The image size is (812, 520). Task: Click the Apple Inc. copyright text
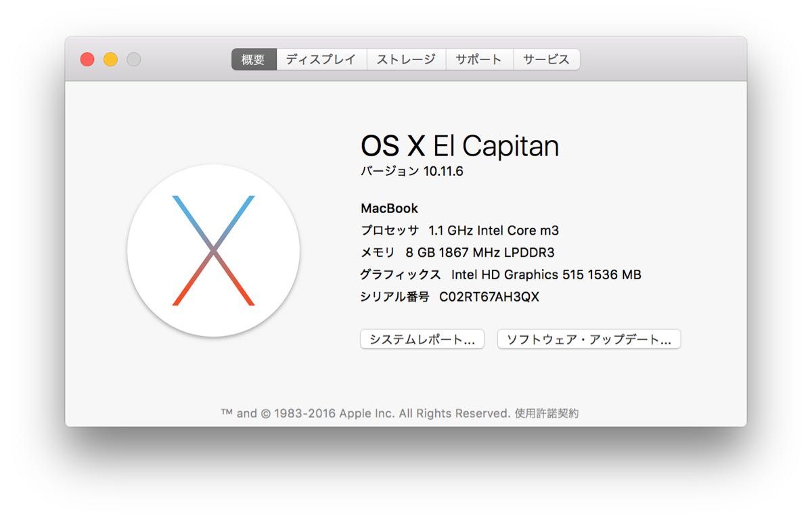(x=365, y=413)
